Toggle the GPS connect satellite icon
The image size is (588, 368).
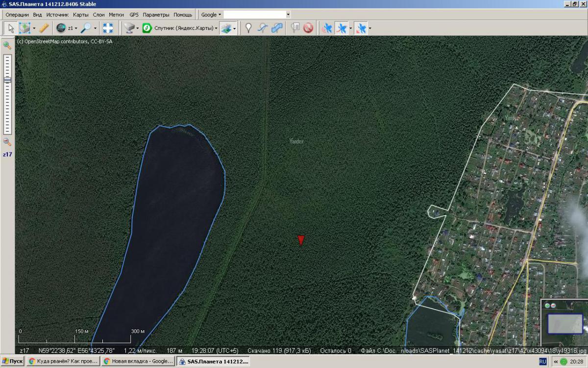326,28
